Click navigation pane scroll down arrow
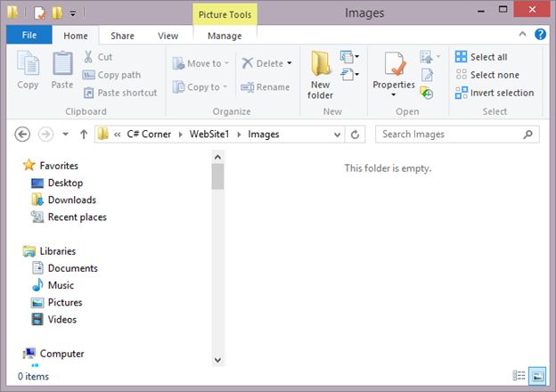This screenshot has height=392, width=556. tap(217, 360)
